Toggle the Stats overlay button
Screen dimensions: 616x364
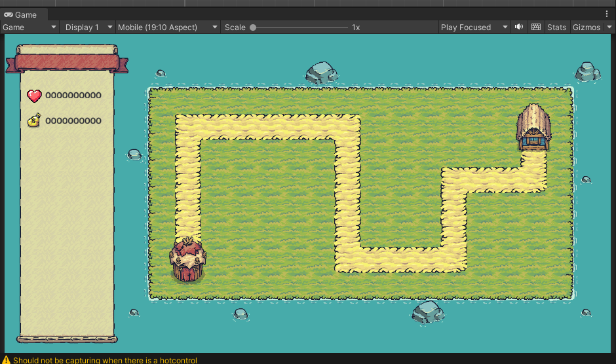[556, 27]
